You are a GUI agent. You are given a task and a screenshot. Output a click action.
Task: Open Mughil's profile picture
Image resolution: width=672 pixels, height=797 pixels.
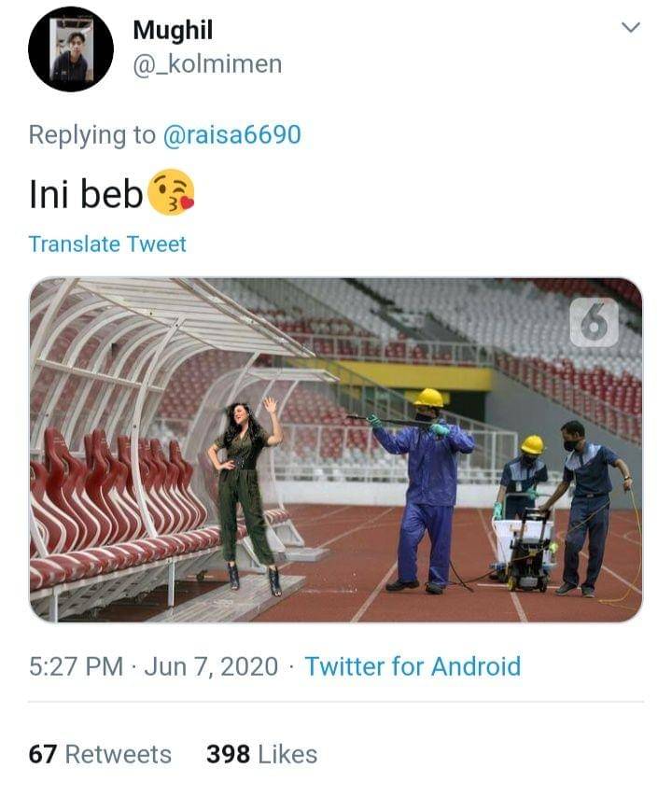coord(71,49)
